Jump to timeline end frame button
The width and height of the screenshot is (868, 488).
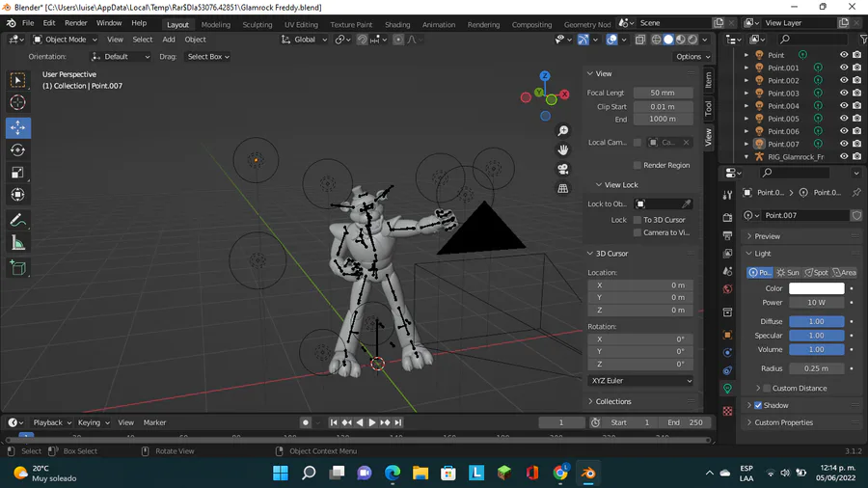[398, 422]
